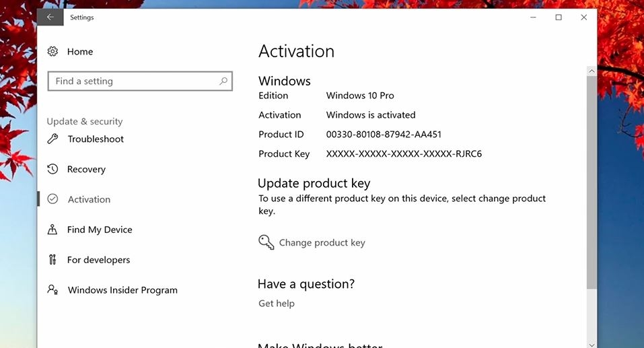Click the Home gear icon
The image size is (644, 348).
pos(52,51)
